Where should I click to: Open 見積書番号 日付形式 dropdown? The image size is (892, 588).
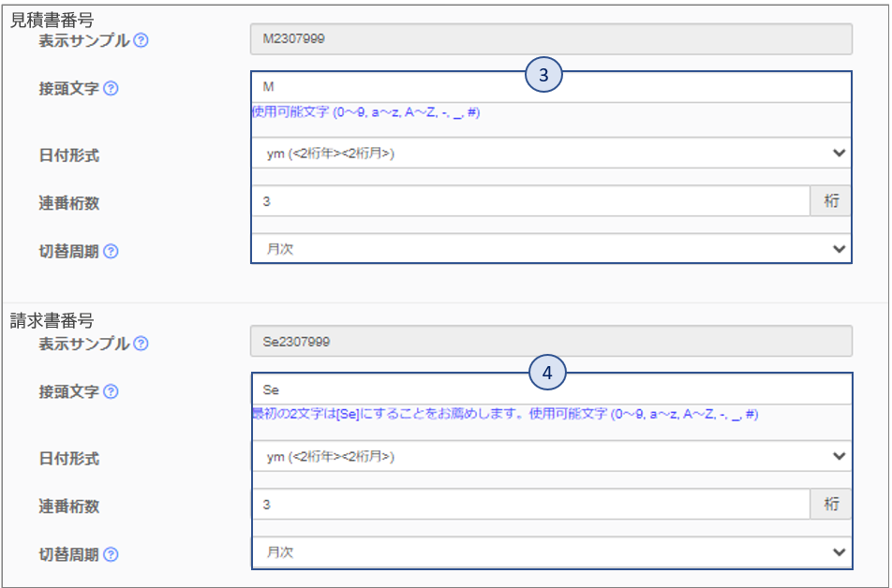click(x=551, y=153)
